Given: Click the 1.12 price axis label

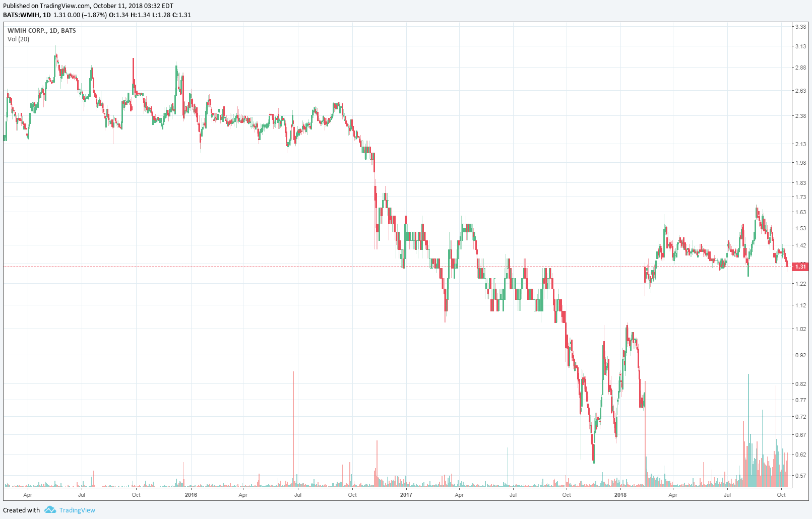Looking at the screenshot, I should pyautogui.click(x=800, y=305).
